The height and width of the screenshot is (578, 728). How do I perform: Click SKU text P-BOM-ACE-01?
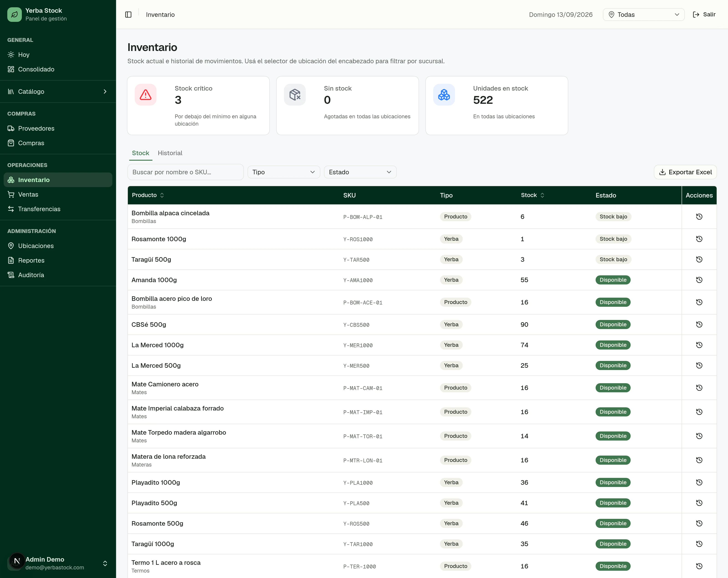[363, 303]
